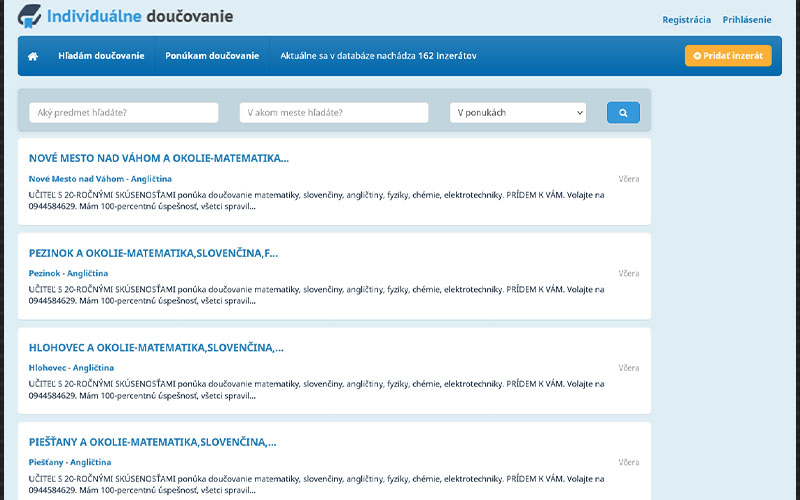
Task: Click the 'Piešťany - Angličtina' sublink
Action: 70,462
